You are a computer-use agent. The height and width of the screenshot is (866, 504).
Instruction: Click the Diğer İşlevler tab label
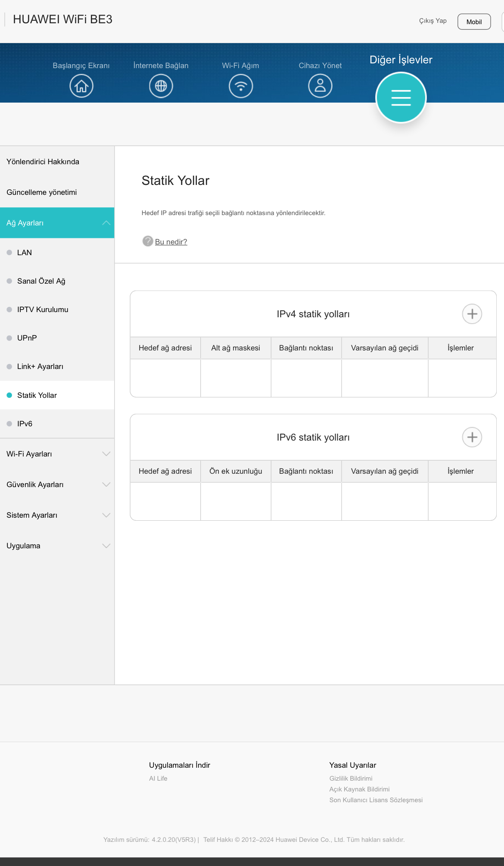[401, 60]
